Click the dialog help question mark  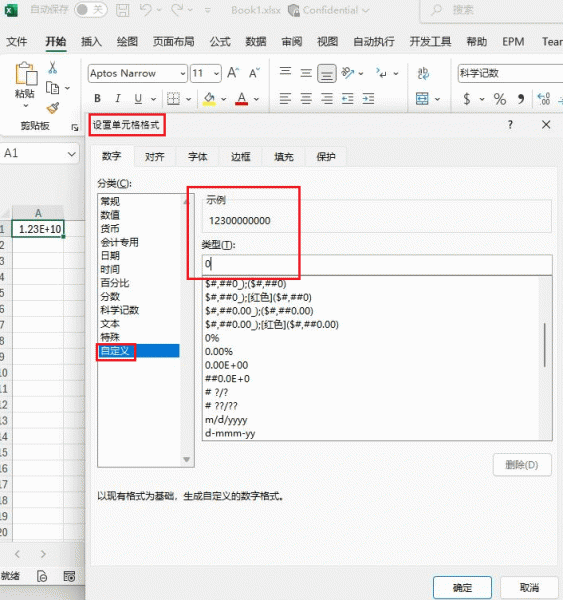(510, 124)
